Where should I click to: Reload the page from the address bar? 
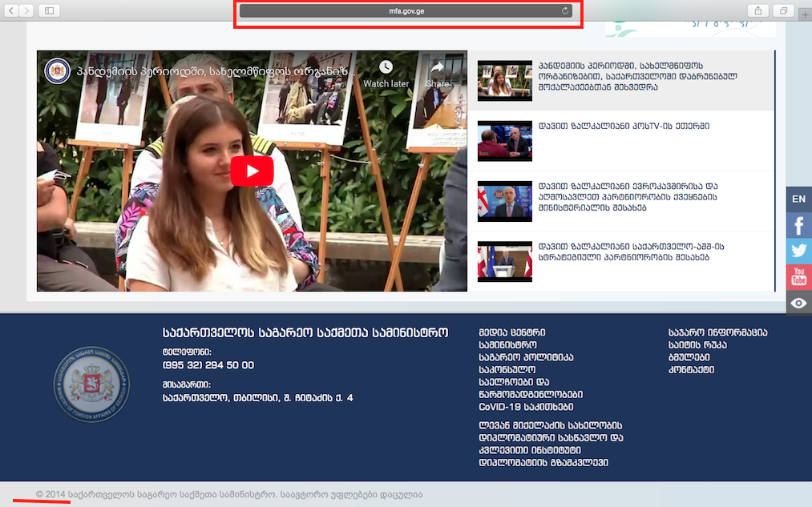coord(565,10)
